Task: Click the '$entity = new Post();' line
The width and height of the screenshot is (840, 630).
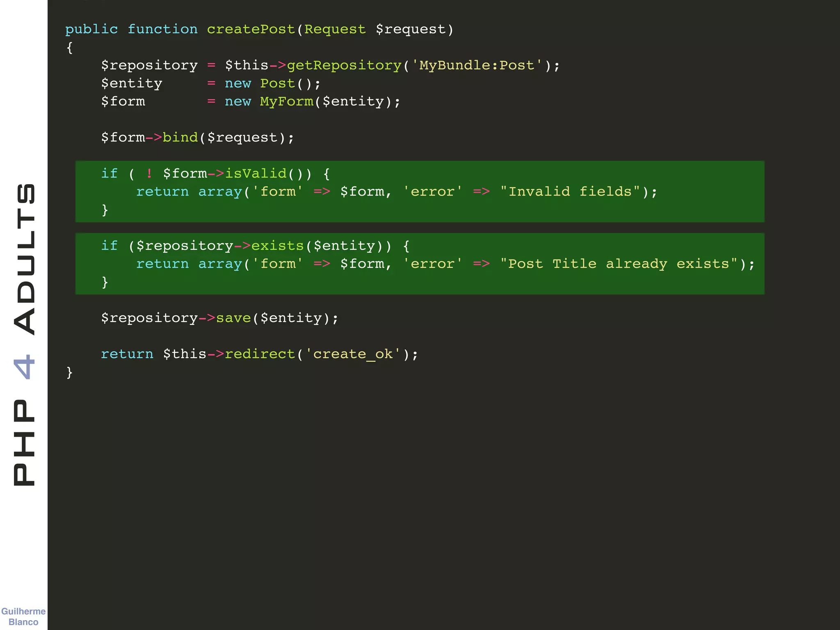Action: coord(211,84)
